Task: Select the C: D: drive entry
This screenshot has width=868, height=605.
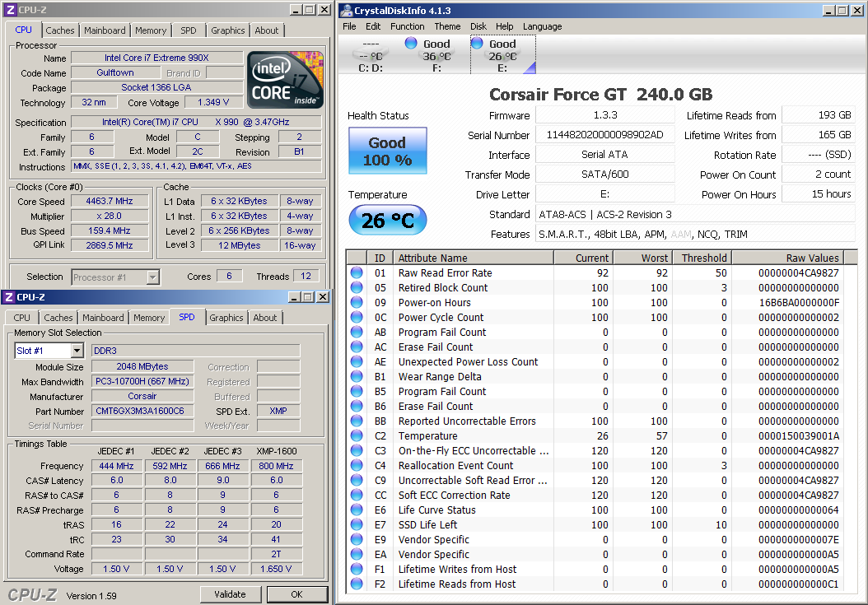Action: pyautogui.click(x=371, y=55)
